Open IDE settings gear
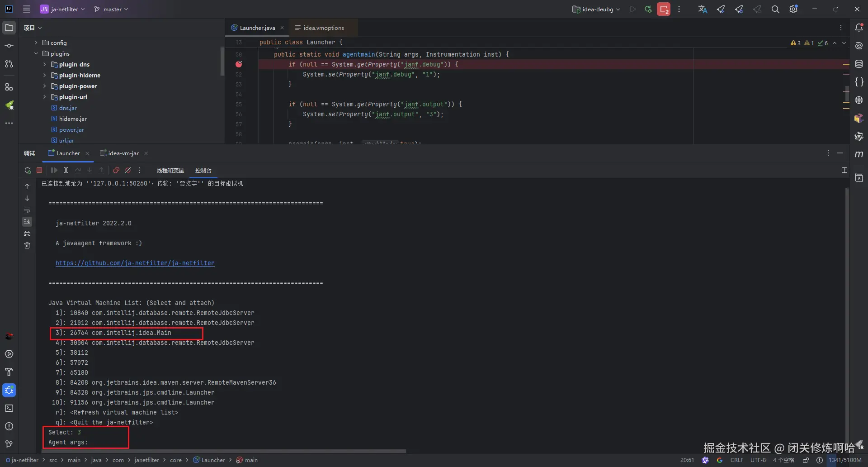Screen dimensions: 868x467 tap(793, 9)
